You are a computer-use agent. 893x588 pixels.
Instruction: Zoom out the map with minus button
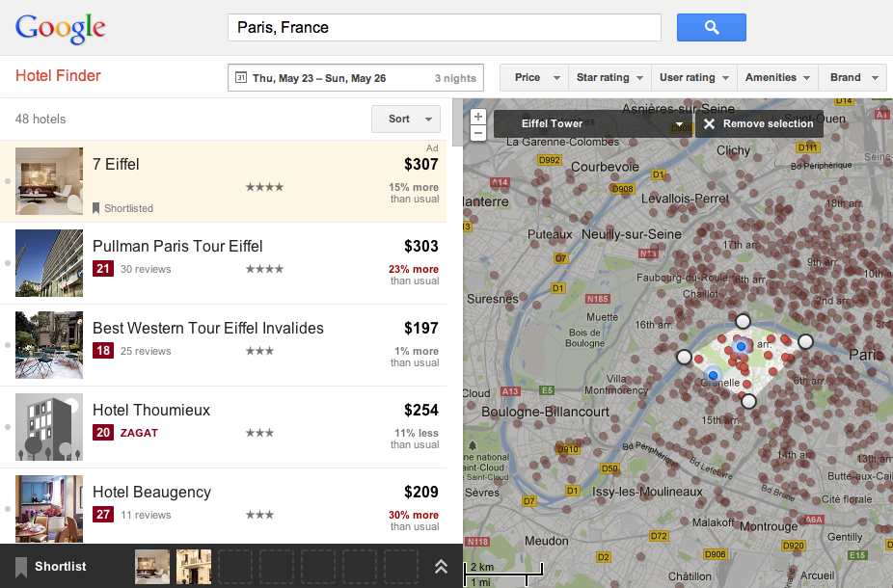[477, 133]
